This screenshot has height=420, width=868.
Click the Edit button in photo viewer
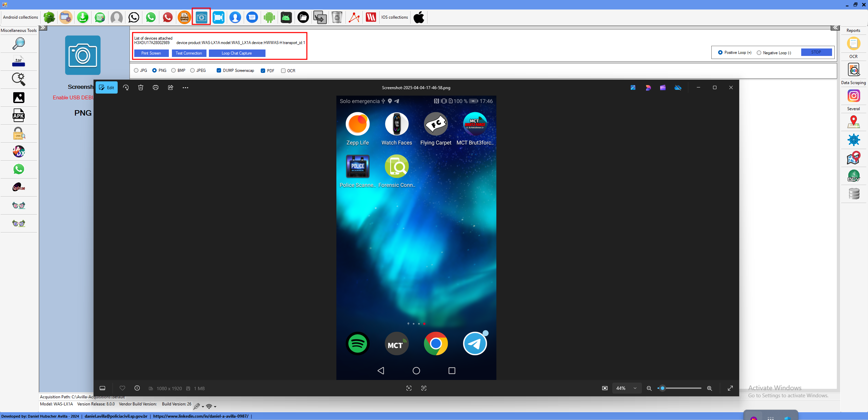click(106, 87)
